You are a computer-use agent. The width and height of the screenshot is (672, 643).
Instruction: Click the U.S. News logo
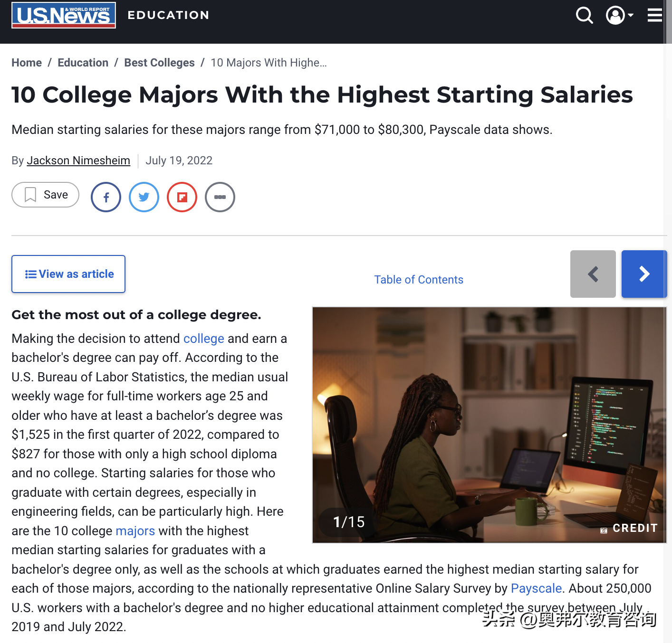(64, 15)
